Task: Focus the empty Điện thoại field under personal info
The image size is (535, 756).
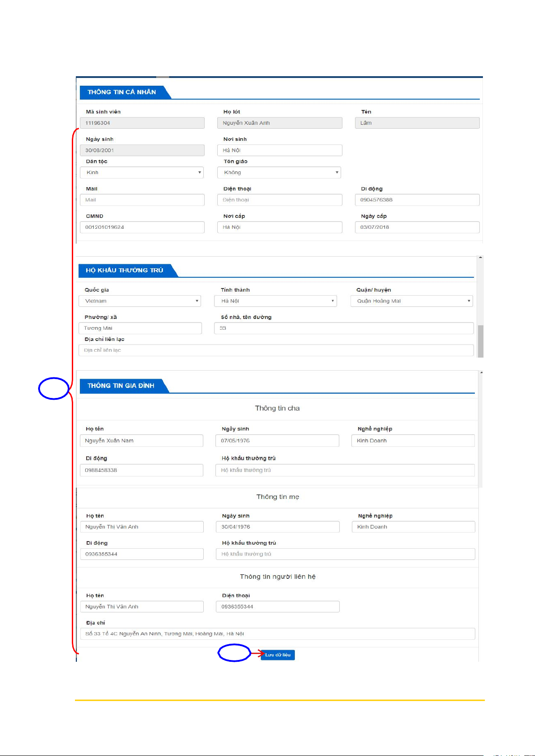Action: click(279, 200)
